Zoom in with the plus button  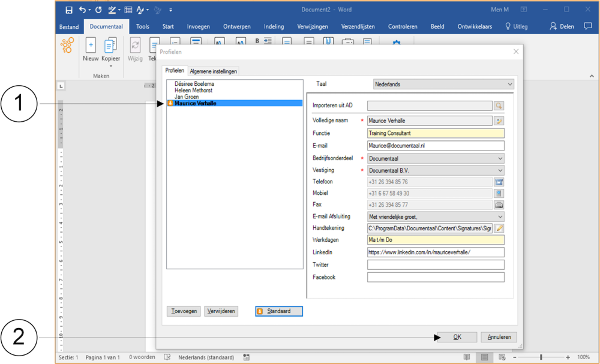tap(568, 357)
